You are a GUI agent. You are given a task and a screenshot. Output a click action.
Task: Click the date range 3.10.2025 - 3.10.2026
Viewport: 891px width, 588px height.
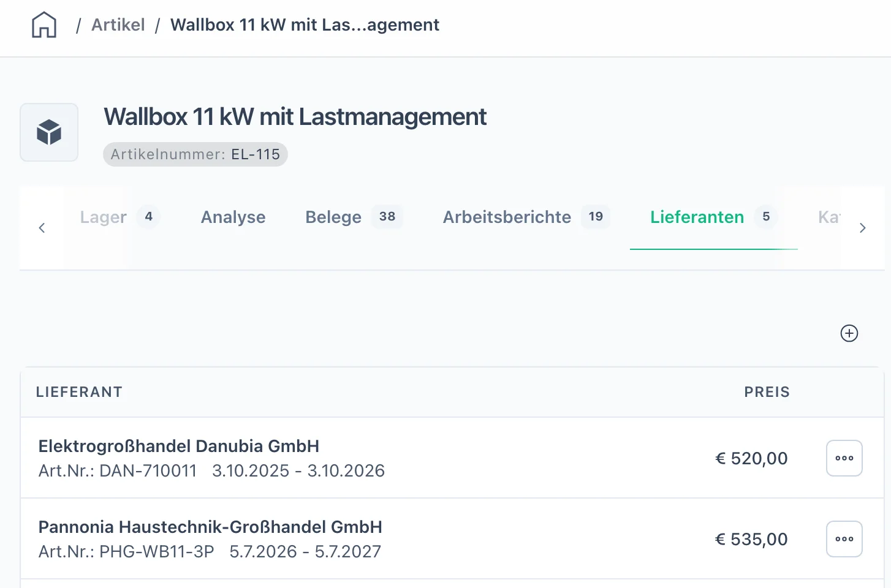click(298, 470)
